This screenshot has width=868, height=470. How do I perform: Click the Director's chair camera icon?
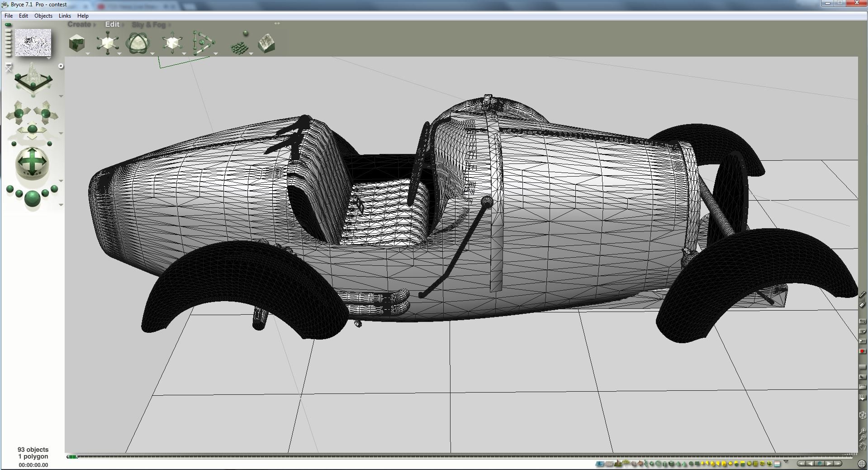click(x=8, y=68)
